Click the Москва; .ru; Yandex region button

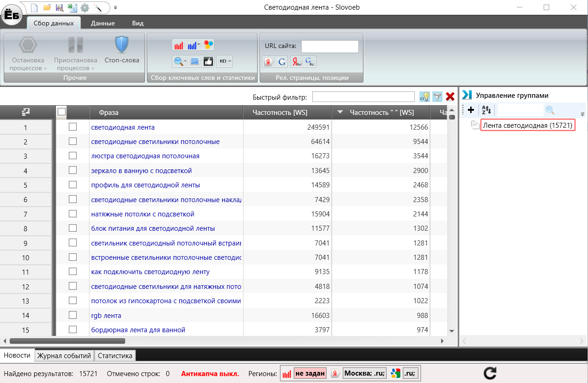point(364,373)
